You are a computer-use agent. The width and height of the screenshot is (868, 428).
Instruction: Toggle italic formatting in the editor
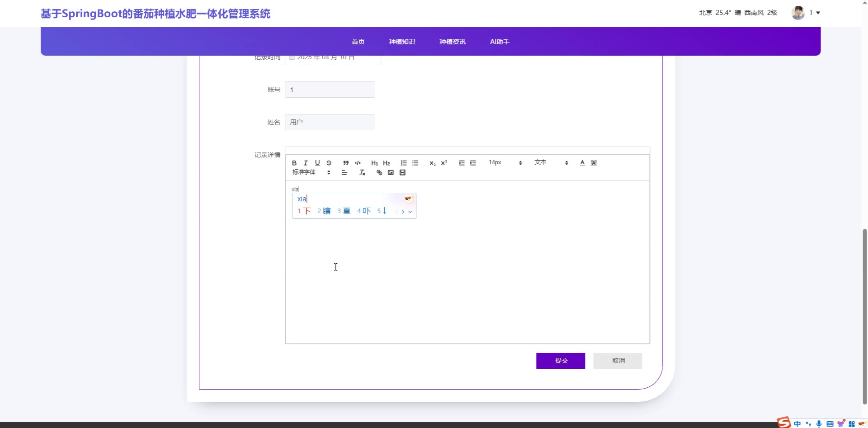pos(306,163)
